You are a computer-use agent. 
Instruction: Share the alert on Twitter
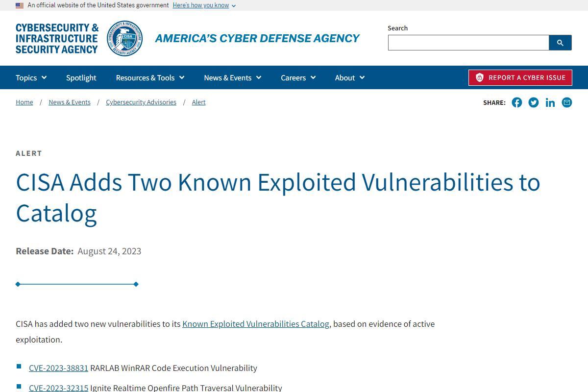pyautogui.click(x=534, y=102)
